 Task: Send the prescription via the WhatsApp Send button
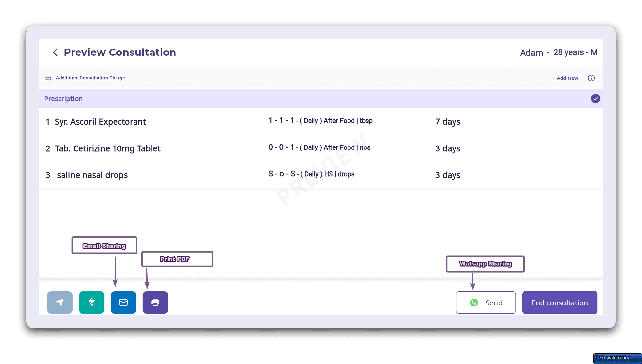486,303
